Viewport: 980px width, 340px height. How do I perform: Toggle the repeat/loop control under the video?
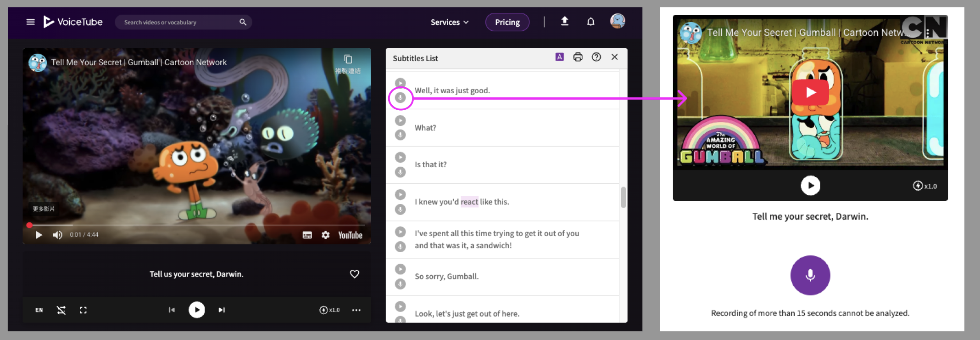61,310
